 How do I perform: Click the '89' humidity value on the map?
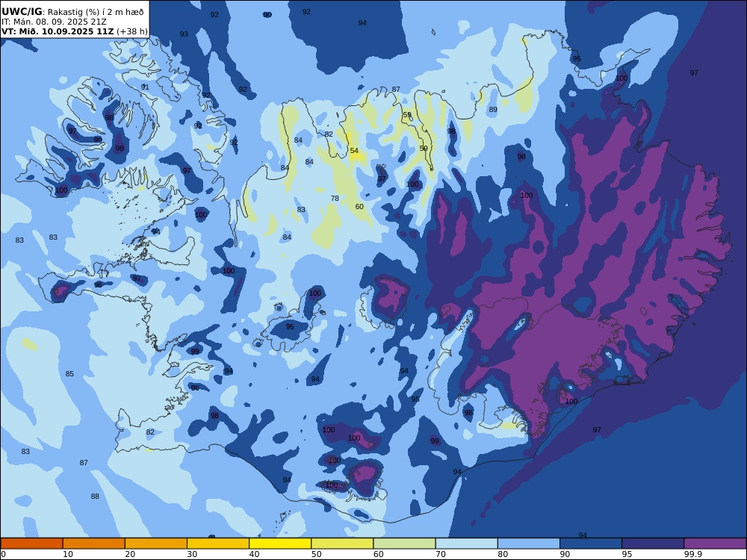tap(493, 110)
